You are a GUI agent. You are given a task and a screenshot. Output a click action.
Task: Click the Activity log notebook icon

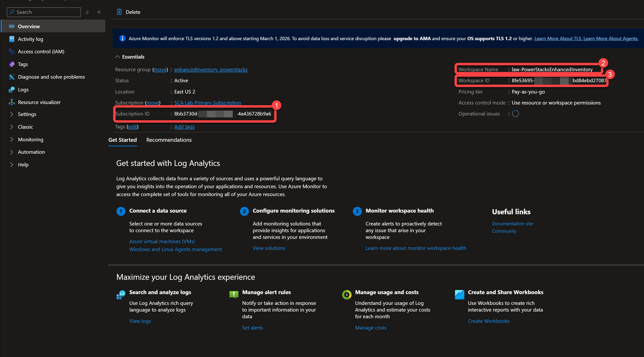pos(11,39)
